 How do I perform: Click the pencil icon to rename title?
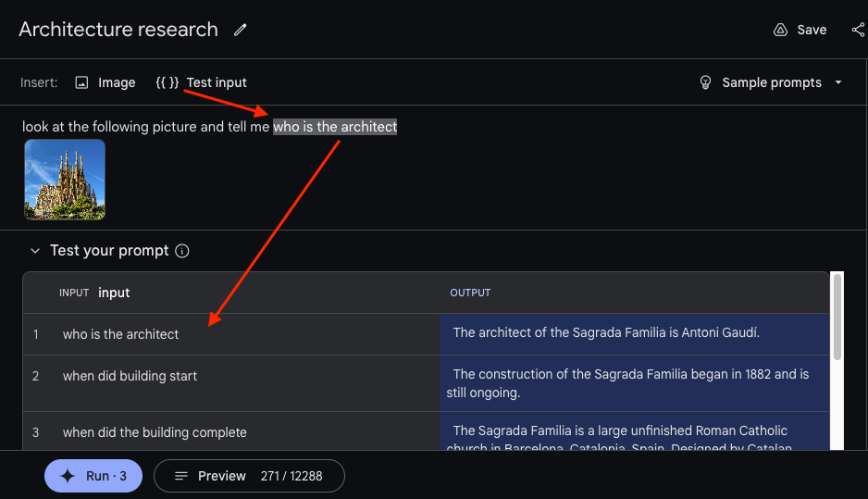(x=241, y=30)
